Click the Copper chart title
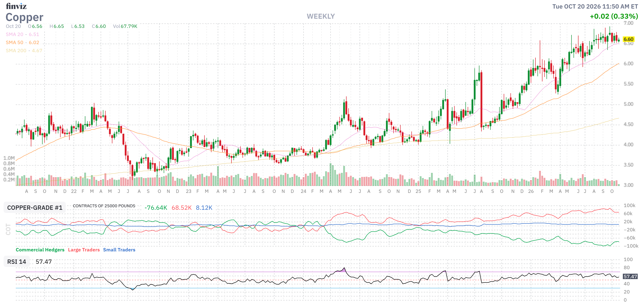Screen dimensions: 644x307 (x=25, y=17)
